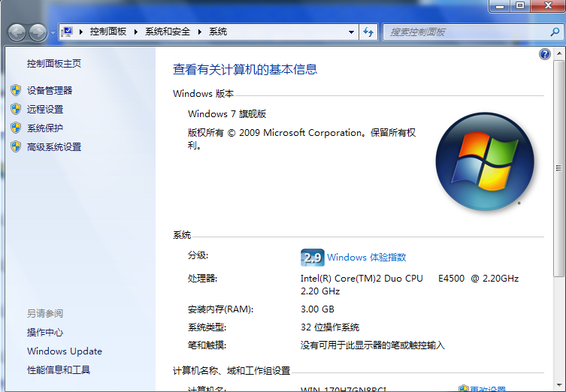
Task: Click shield icon beside 远程设置
Action: pos(16,109)
